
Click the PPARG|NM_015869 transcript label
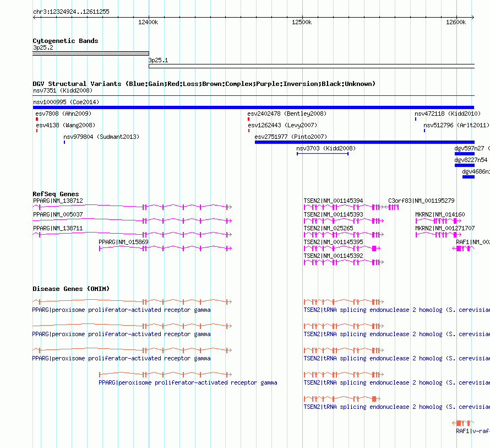coord(123,242)
